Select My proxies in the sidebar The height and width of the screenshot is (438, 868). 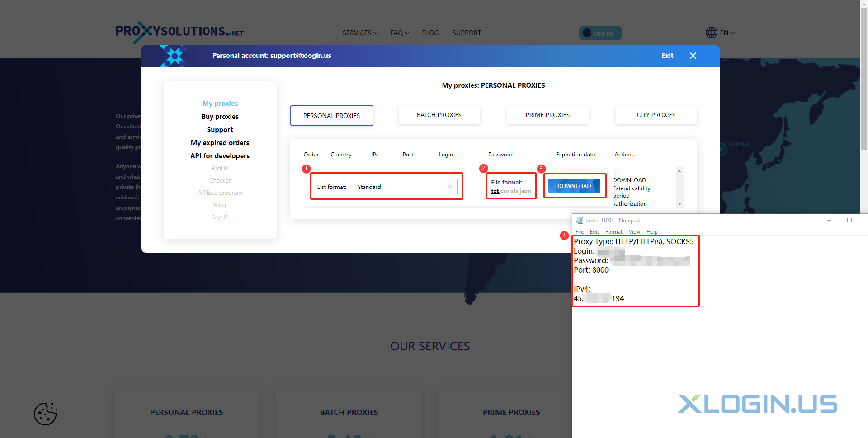tap(220, 104)
